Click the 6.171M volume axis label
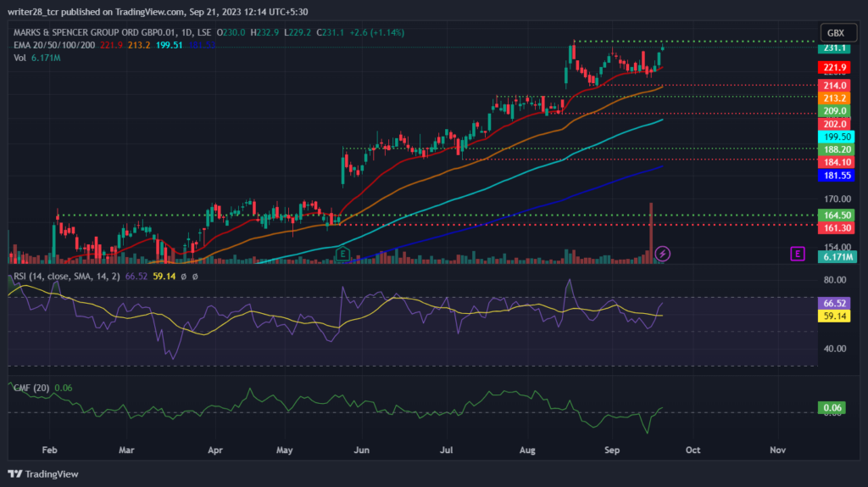 (837, 257)
